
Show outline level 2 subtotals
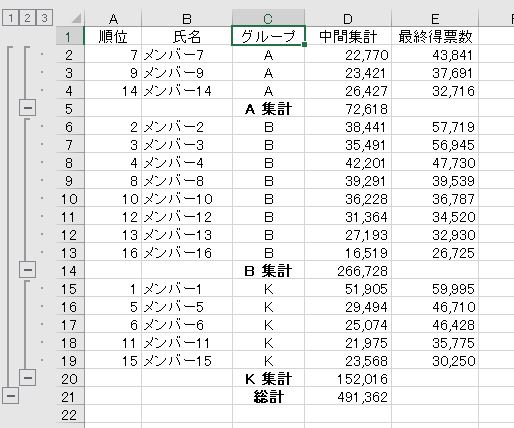pyautogui.click(x=27, y=18)
